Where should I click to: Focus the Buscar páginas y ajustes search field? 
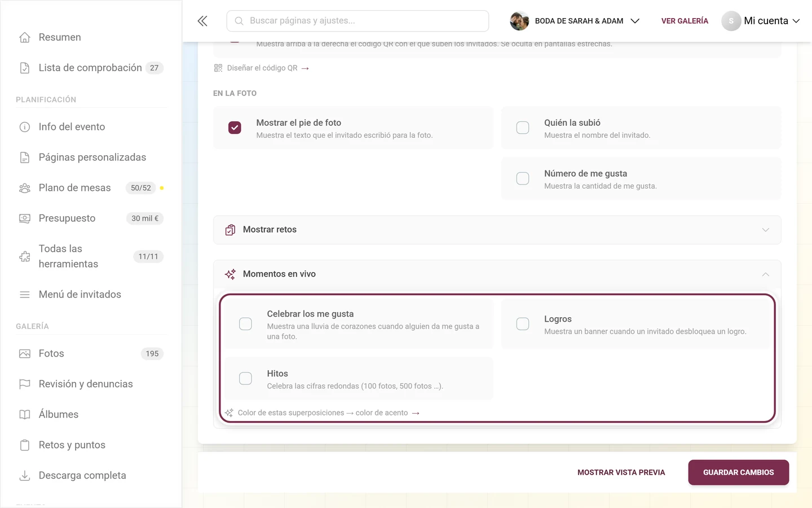click(x=358, y=21)
